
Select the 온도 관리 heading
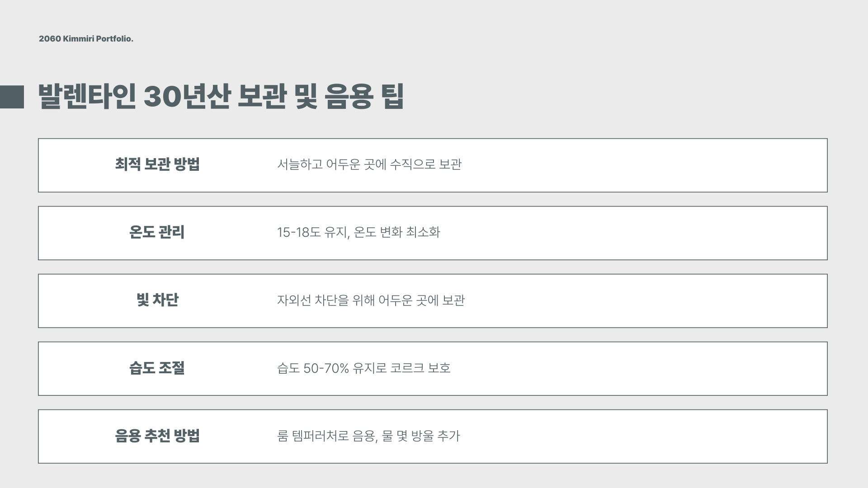point(157,232)
